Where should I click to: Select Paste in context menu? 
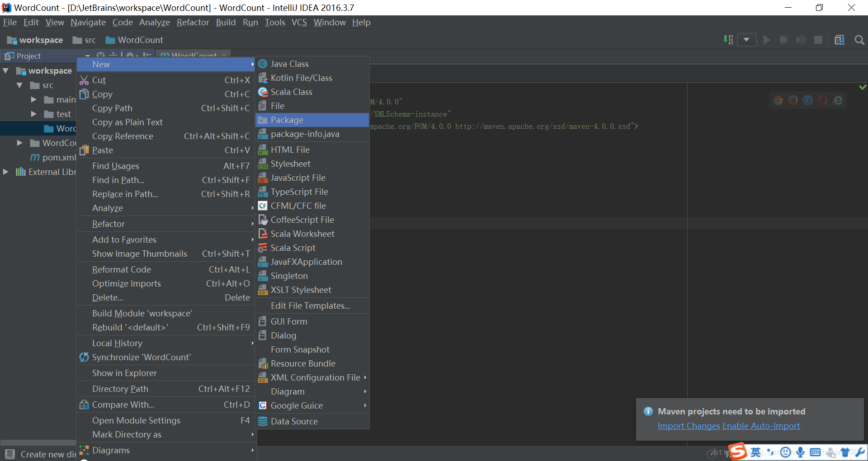point(166,151)
